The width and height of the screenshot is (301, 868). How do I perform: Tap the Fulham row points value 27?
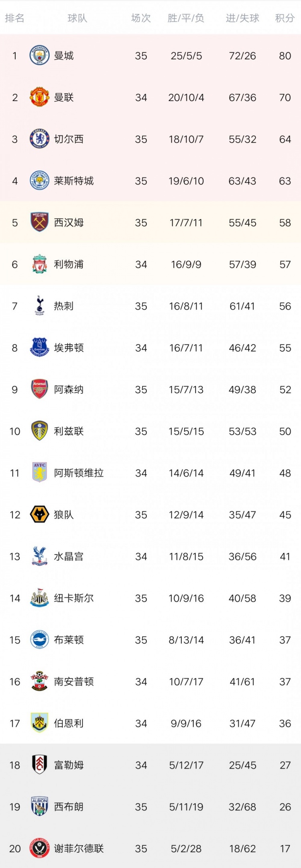click(x=285, y=765)
